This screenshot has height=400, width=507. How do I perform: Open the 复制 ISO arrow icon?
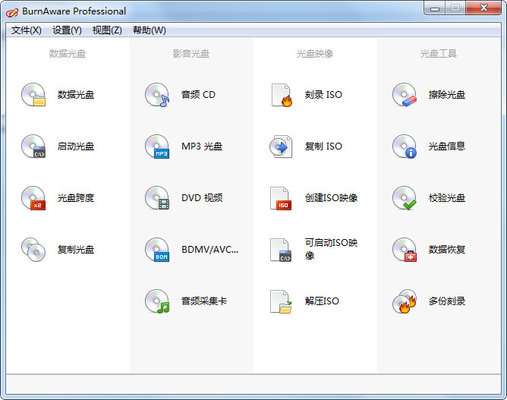pyautogui.click(x=281, y=146)
